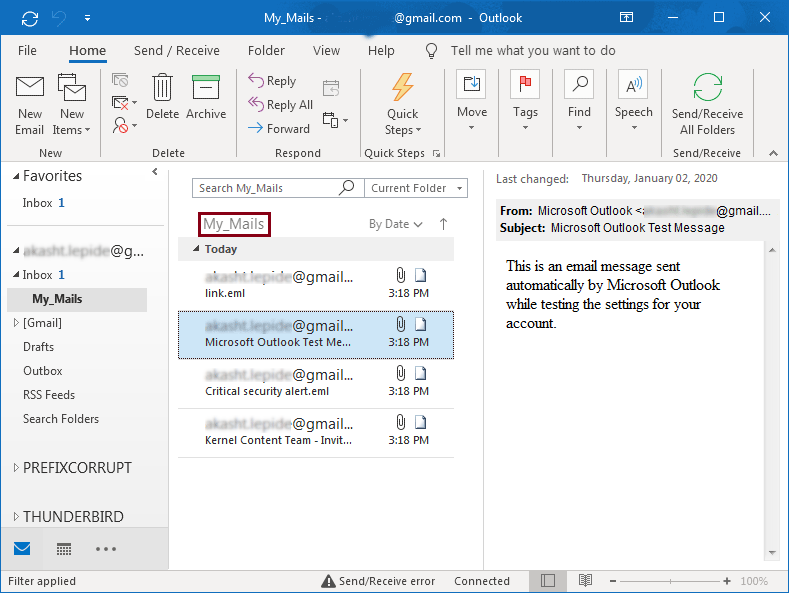Screen dimensions: 789x593
Task: Open the Ribbon Display Options button
Action: [626, 18]
